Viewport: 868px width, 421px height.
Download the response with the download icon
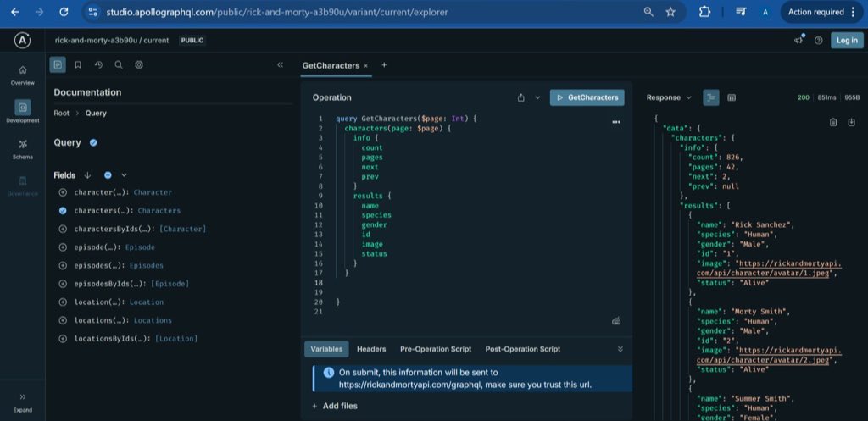[851, 122]
